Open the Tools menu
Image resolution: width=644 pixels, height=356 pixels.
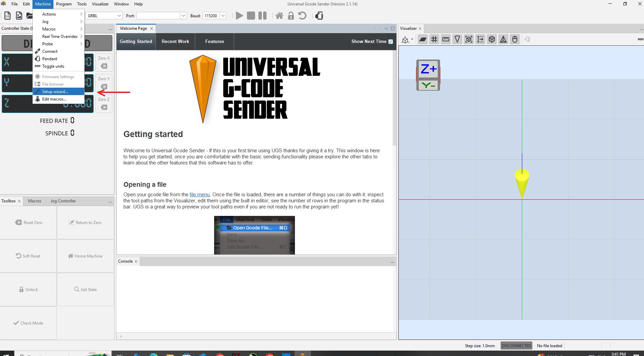82,4
